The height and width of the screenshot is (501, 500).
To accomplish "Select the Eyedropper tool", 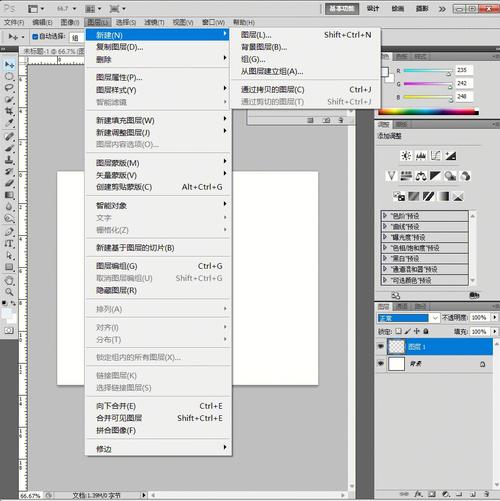I will tap(9, 123).
